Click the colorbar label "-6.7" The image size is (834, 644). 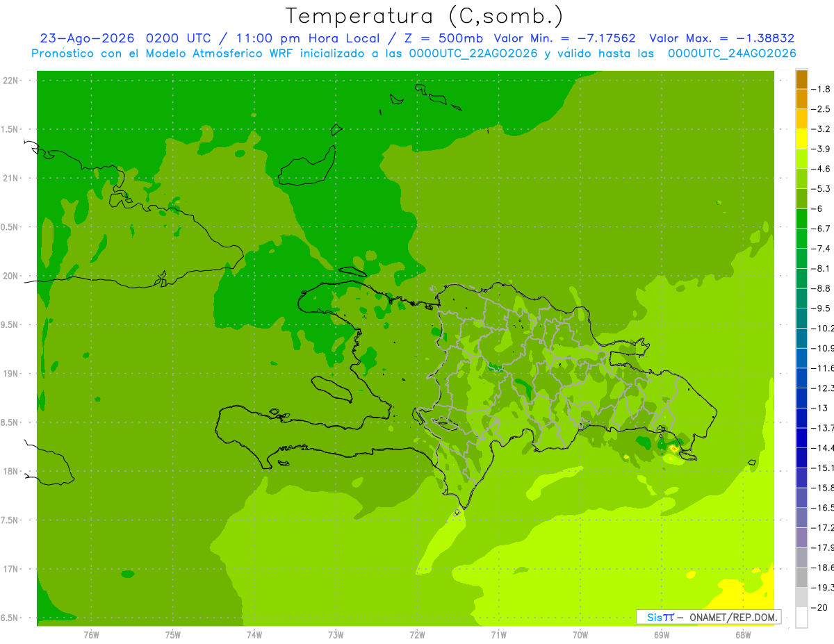point(821,229)
